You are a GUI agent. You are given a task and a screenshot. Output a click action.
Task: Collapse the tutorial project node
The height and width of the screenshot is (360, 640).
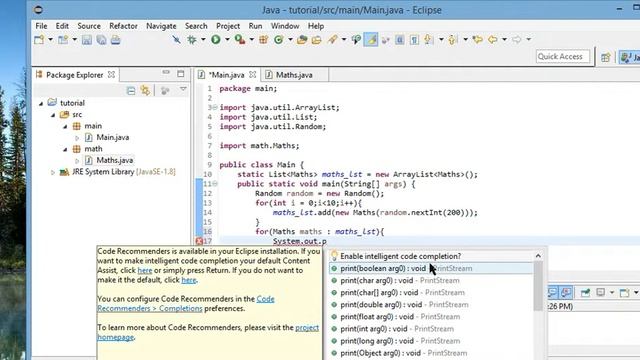click(41, 104)
